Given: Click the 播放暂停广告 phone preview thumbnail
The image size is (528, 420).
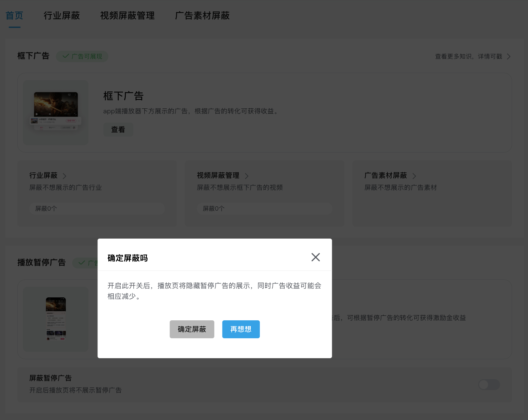Looking at the screenshot, I should 56,319.
